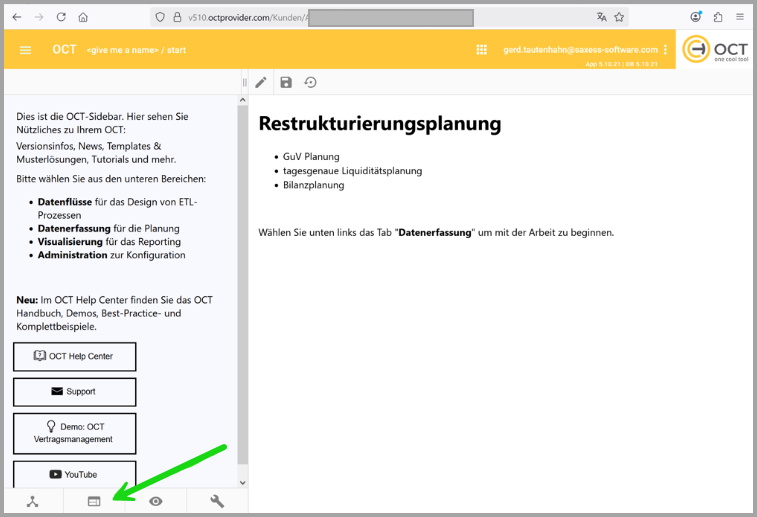This screenshot has width=757, height=517.
Task: Click the OCT title in header
Action: coord(64,50)
